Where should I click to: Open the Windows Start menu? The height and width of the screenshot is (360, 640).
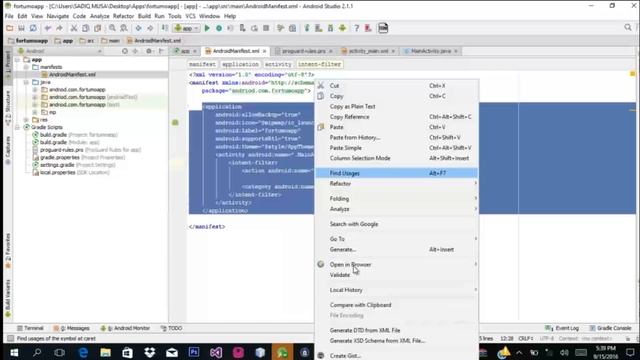click(x=14, y=352)
